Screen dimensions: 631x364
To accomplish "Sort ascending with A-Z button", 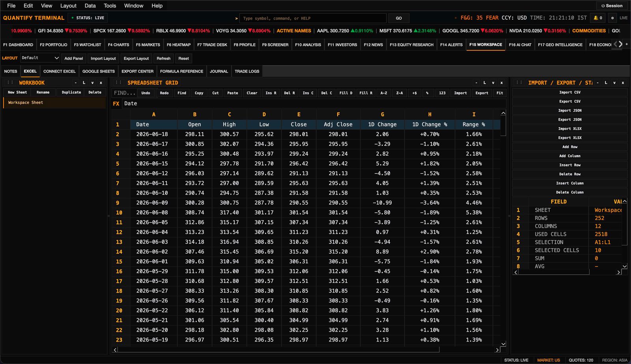I will point(384,93).
